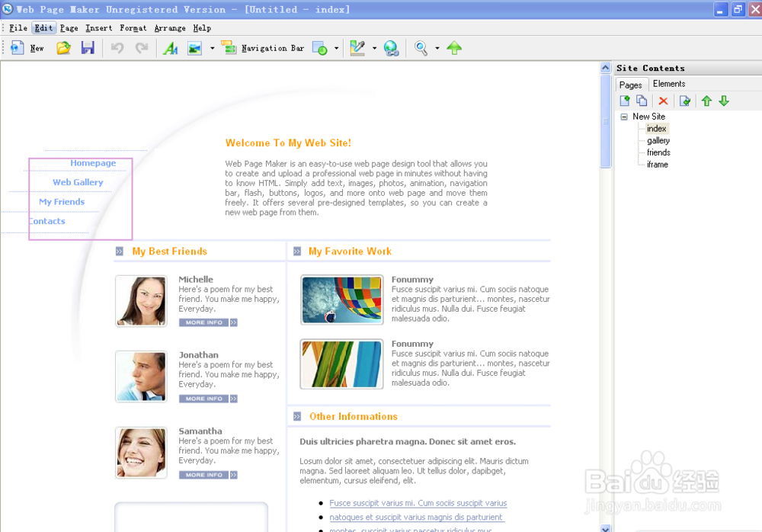Select the My Best Friends heading
Viewport: 762px width, 532px height.
(170, 252)
